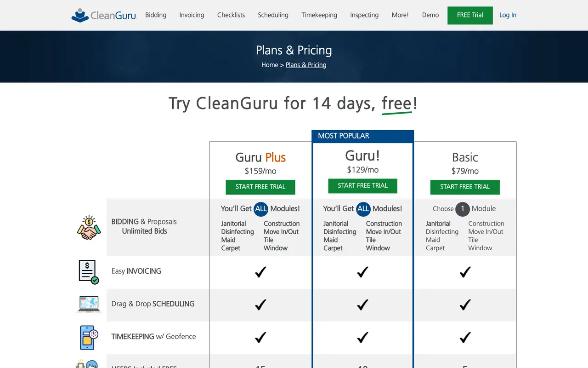Click Janitorial in the Basic column
588x368 pixels.
(438, 224)
